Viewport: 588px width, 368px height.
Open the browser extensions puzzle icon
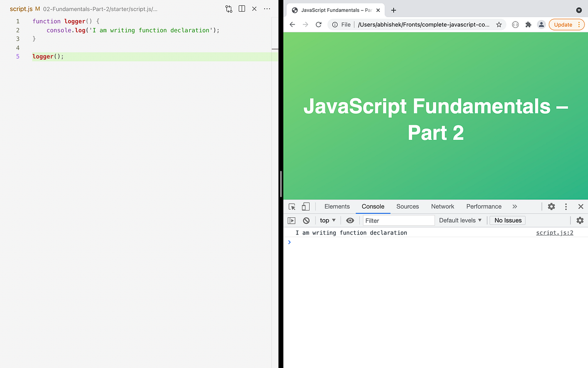tap(528, 24)
